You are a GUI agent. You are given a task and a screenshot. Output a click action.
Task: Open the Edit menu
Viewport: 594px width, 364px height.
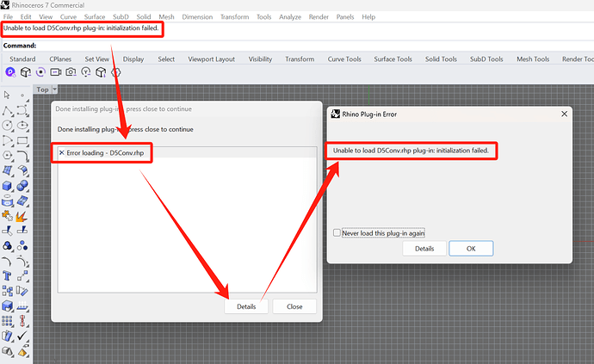[x=26, y=17]
